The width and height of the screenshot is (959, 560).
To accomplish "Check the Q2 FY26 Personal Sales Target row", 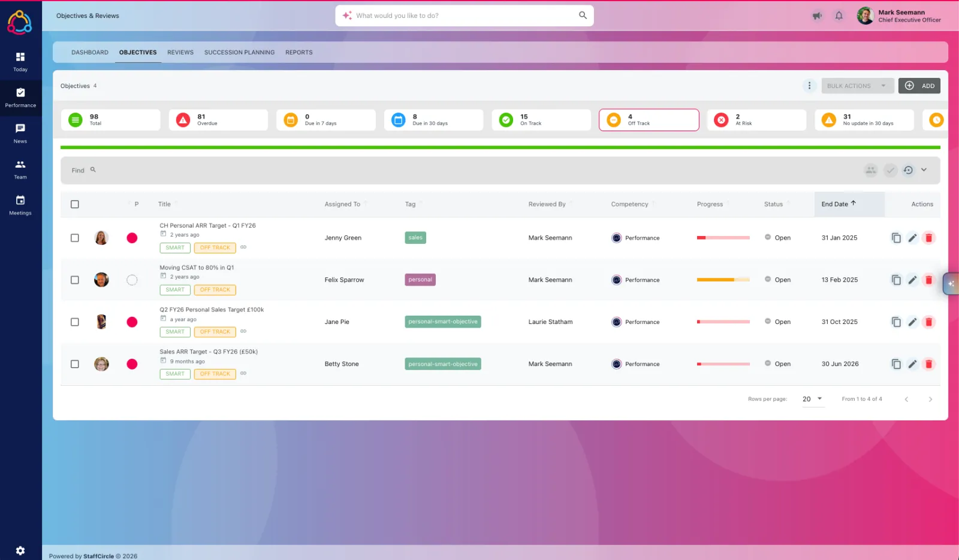I will [x=75, y=322].
